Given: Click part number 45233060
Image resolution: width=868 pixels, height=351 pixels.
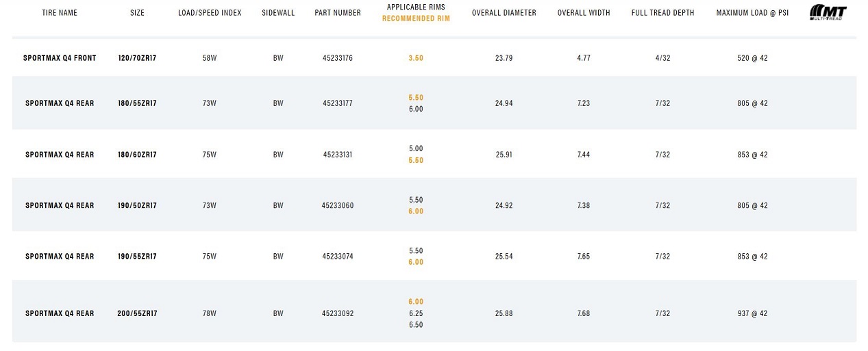Looking at the screenshot, I should (338, 205).
